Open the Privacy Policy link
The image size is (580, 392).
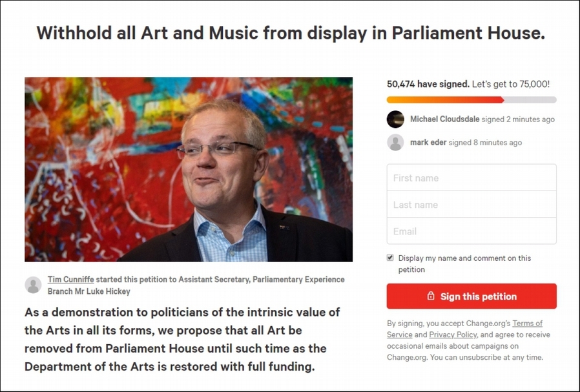pos(451,335)
